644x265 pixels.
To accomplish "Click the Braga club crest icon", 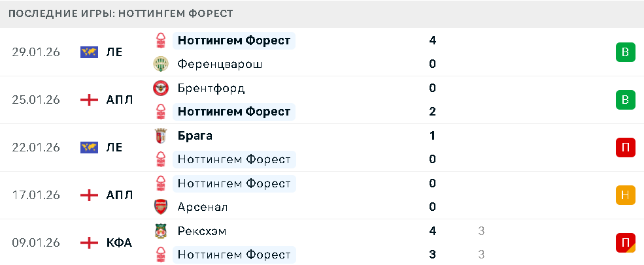I will (x=160, y=136).
